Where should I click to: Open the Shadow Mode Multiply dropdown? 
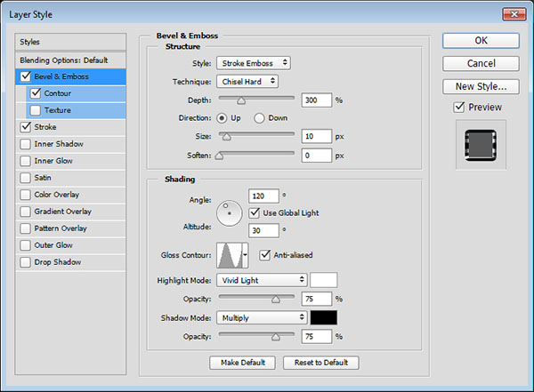coord(261,317)
